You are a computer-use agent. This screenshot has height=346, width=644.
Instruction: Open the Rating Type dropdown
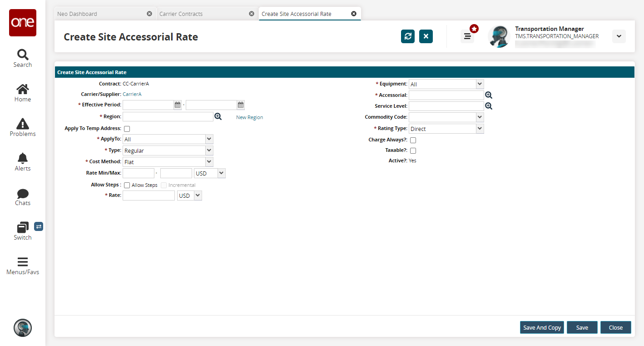coord(480,129)
